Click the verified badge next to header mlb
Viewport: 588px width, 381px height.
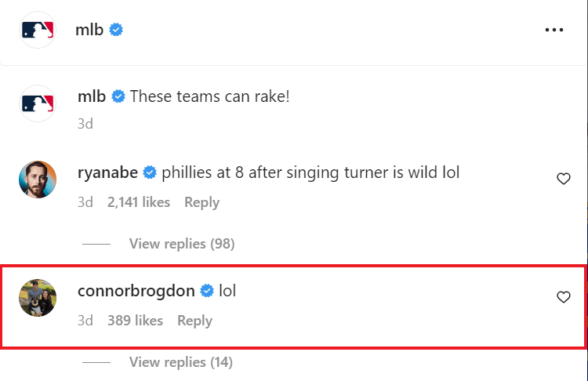[116, 31]
